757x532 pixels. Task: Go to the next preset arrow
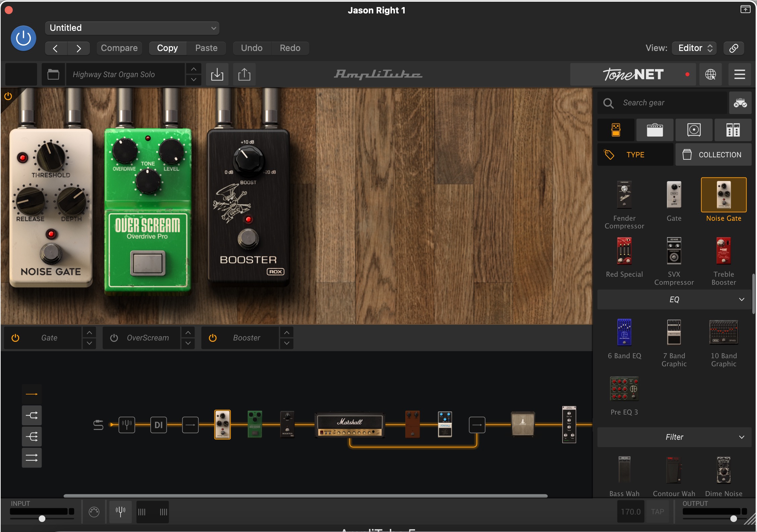pyautogui.click(x=79, y=48)
